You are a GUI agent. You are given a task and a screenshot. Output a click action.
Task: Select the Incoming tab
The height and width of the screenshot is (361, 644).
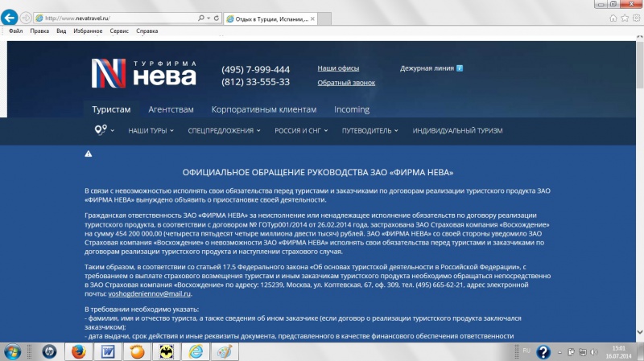pyautogui.click(x=352, y=109)
